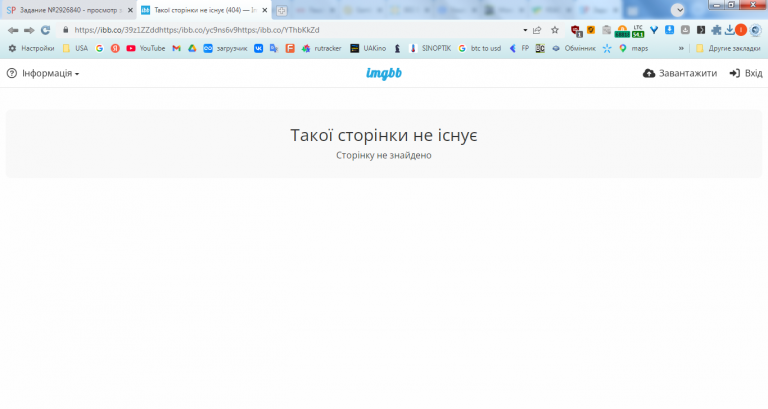Open a new tab with the plus button
The height and width of the screenshot is (409, 768).
[282, 10]
